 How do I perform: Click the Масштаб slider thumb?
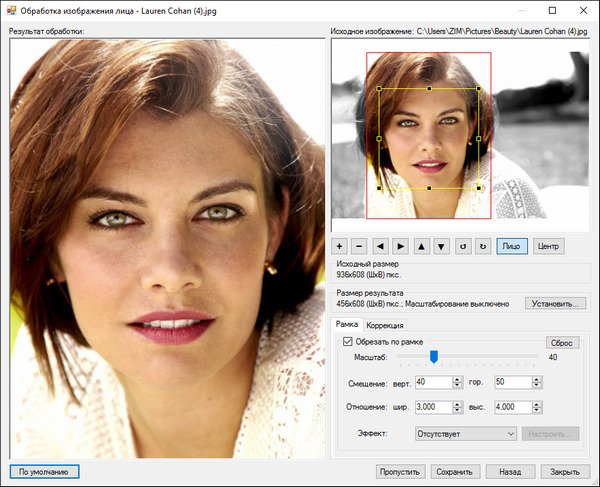434,357
